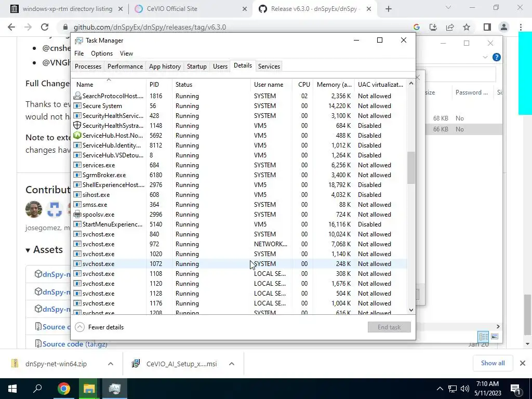Switch to the App history tab
532x399 pixels.
[165, 66]
